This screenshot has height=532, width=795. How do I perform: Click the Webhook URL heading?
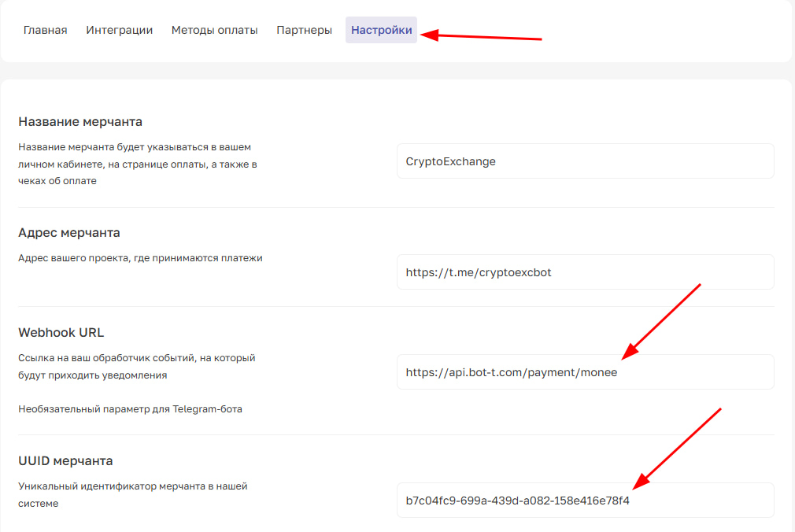pos(61,333)
